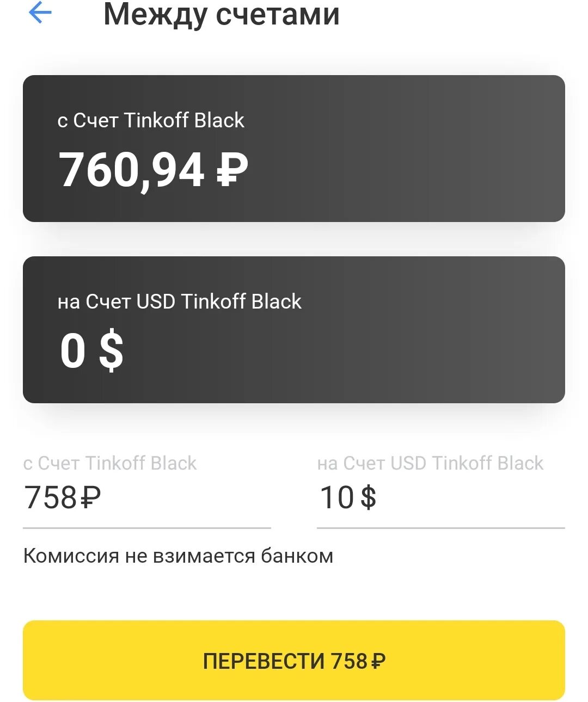Focus the 10 dollar amount input
Viewport: 588px width, 702px height.
click(x=336, y=497)
